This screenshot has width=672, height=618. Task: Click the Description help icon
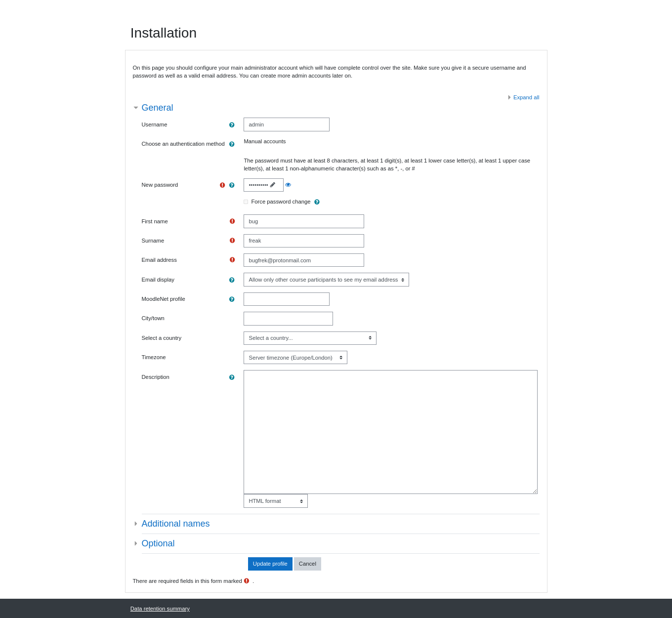coord(232,377)
